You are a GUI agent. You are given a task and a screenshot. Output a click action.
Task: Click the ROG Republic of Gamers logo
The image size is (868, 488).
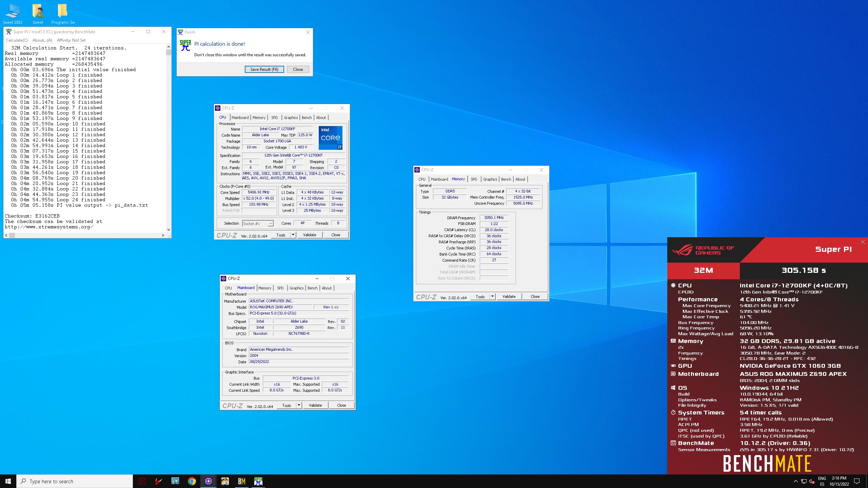[x=703, y=250]
